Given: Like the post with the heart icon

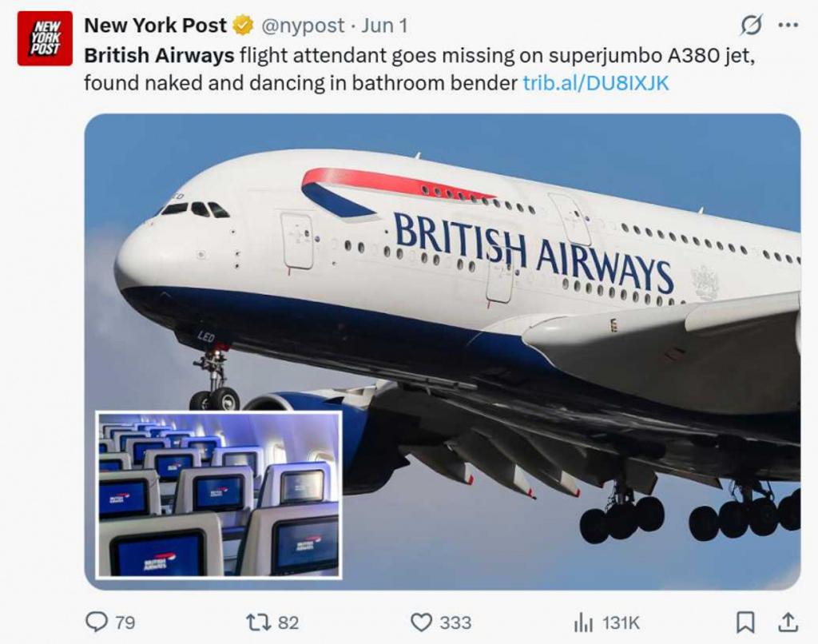Looking at the screenshot, I should [x=421, y=622].
